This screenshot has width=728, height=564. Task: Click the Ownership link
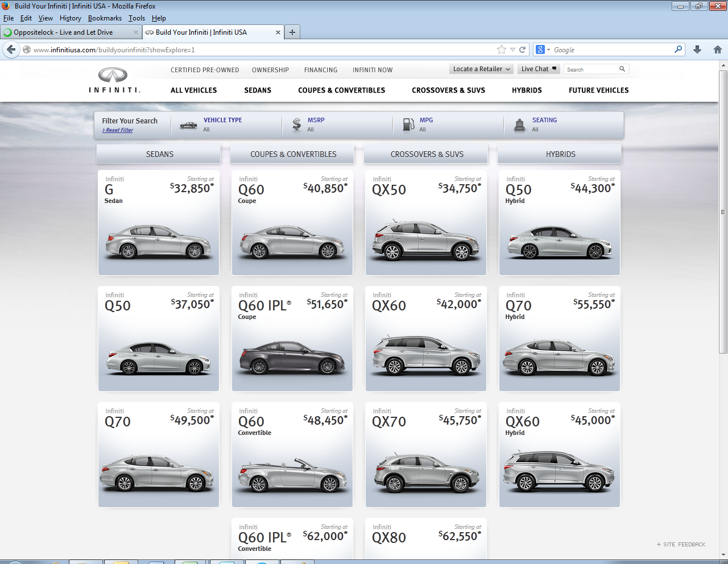coord(270,70)
